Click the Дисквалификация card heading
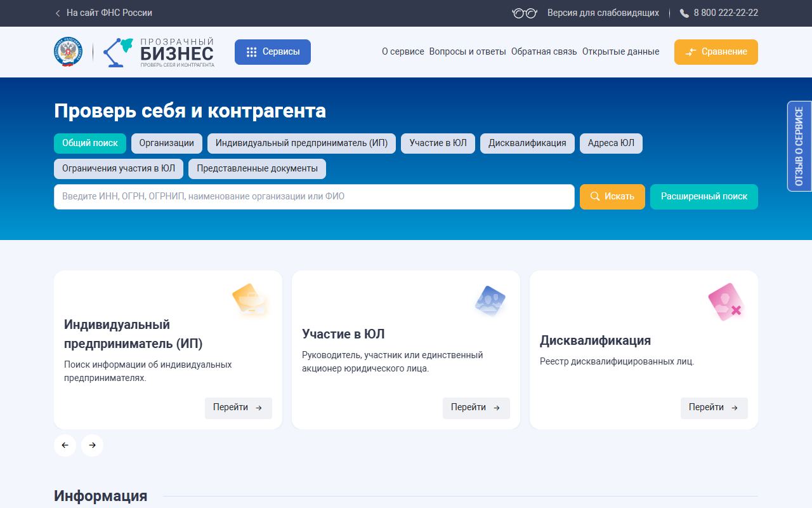The width and height of the screenshot is (812, 508). click(x=595, y=340)
